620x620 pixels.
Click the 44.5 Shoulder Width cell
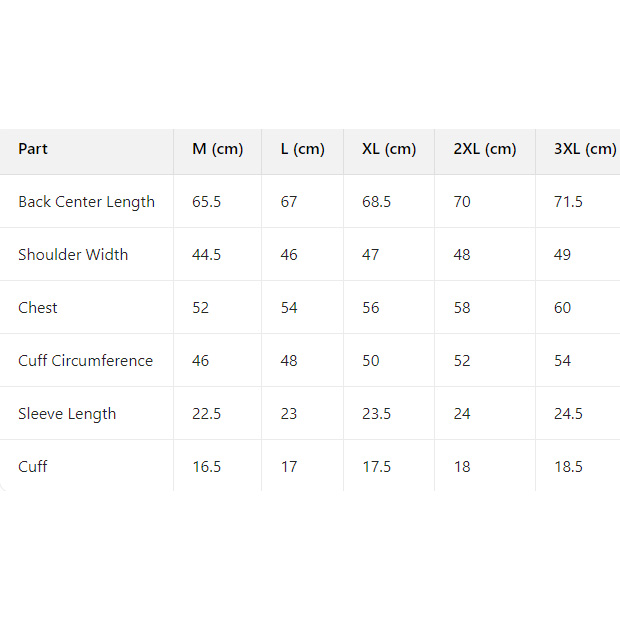pos(206,255)
